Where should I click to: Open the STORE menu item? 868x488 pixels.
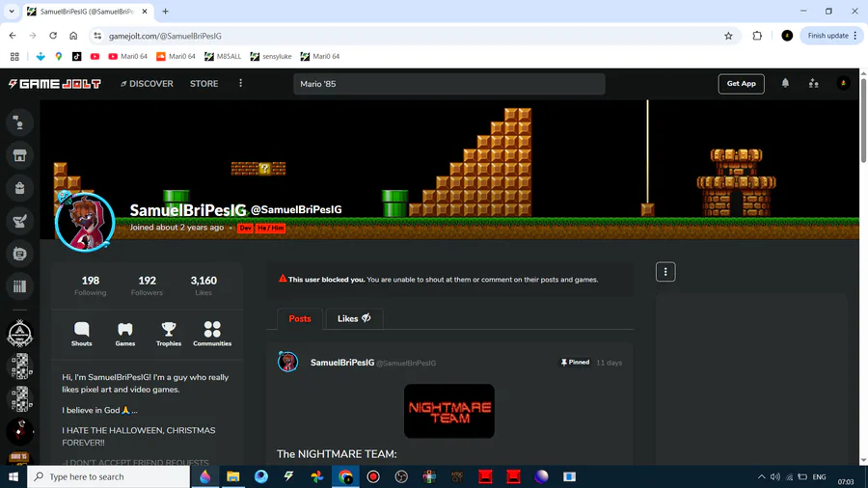point(203,84)
